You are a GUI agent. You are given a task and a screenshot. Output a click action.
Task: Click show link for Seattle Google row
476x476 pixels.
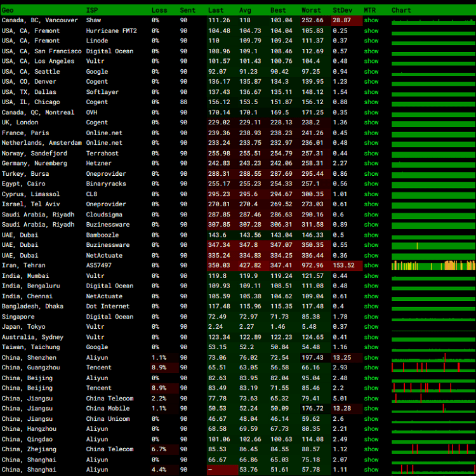pos(371,71)
